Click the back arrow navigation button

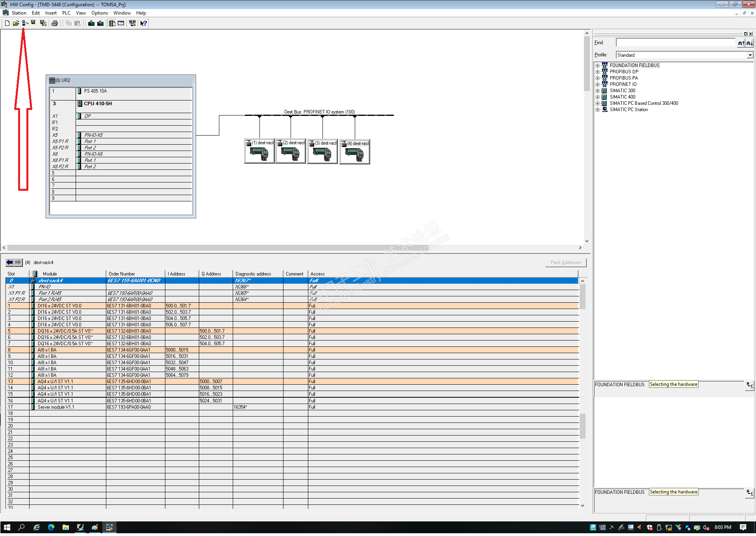(x=9, y=262)
